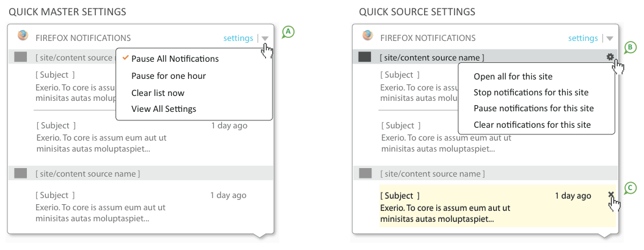The width and height of the screenshot is (644, 250).
Task: Select Clear list now
Action: click(158, 93)
